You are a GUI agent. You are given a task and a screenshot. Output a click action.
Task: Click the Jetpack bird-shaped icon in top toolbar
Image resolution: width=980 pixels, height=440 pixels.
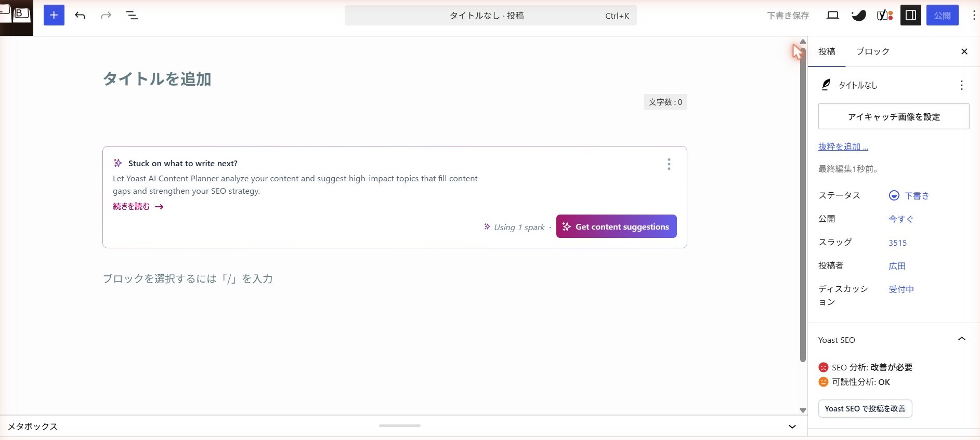[859, 15]
